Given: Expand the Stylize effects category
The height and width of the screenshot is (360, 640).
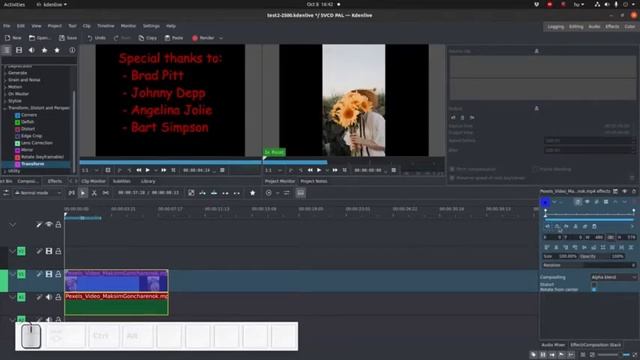Looking at the screenshot, I should click(x=15, y=101).
